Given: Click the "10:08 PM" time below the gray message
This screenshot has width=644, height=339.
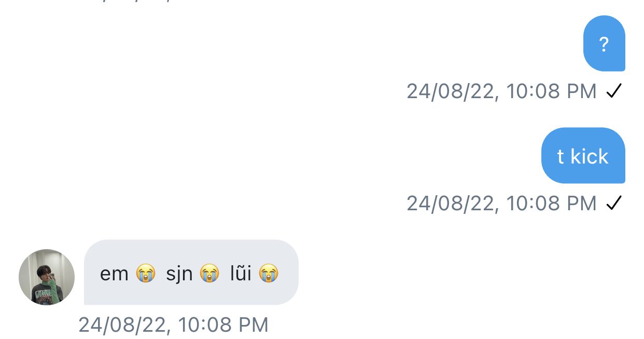Looking at the screenshot, I should 223,326.
